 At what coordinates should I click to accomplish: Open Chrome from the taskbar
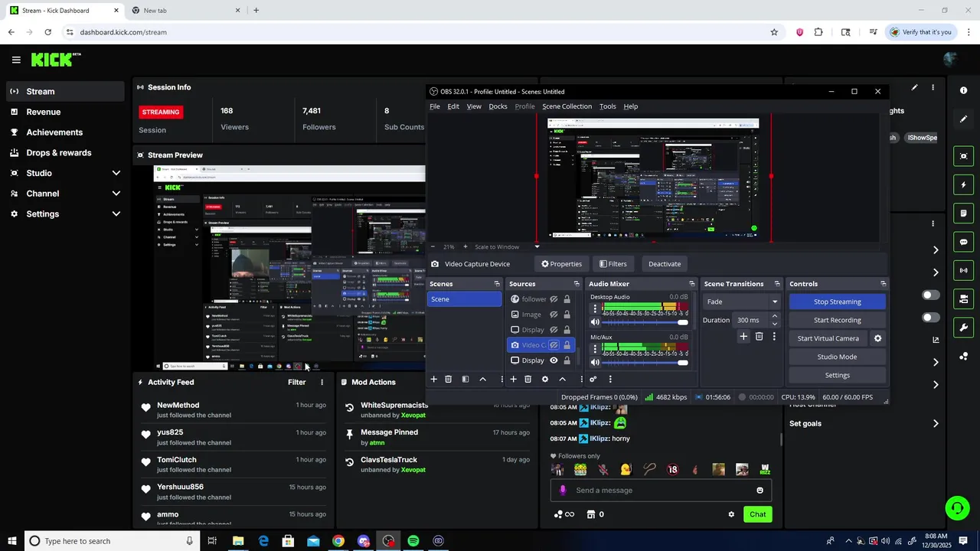point(338,541)
